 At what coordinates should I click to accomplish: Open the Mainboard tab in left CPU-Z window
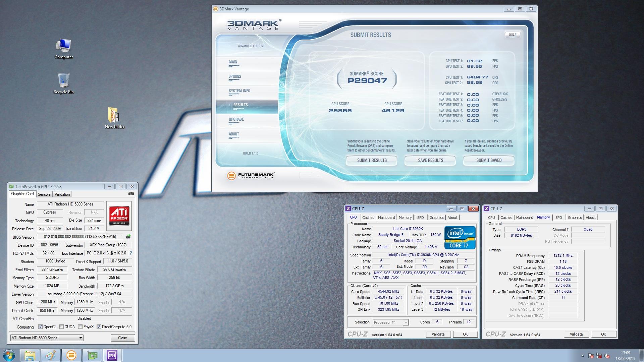coord(386,218)
